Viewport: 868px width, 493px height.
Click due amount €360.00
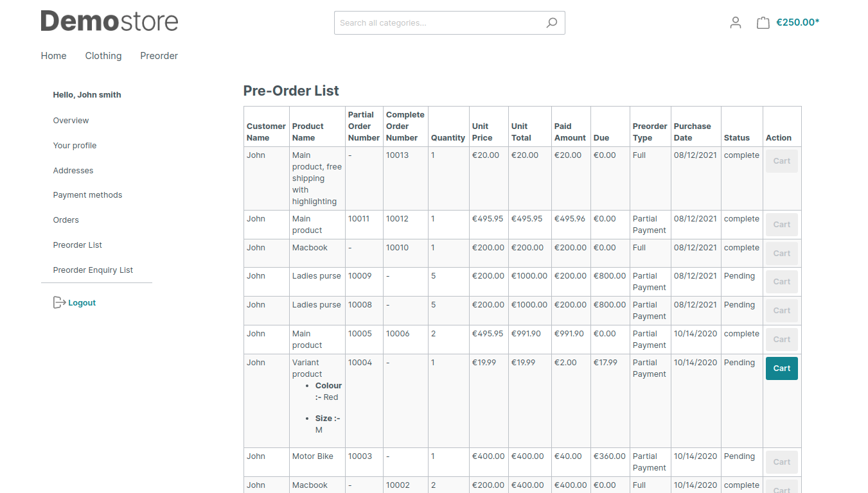609,456
